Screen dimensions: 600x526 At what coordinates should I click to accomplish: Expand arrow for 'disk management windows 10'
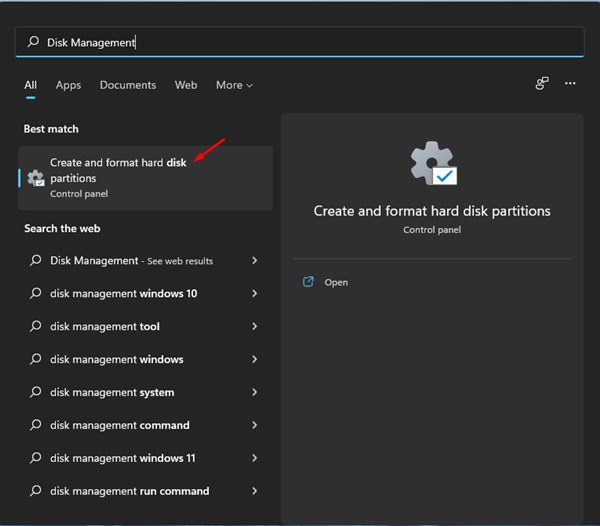255,294
